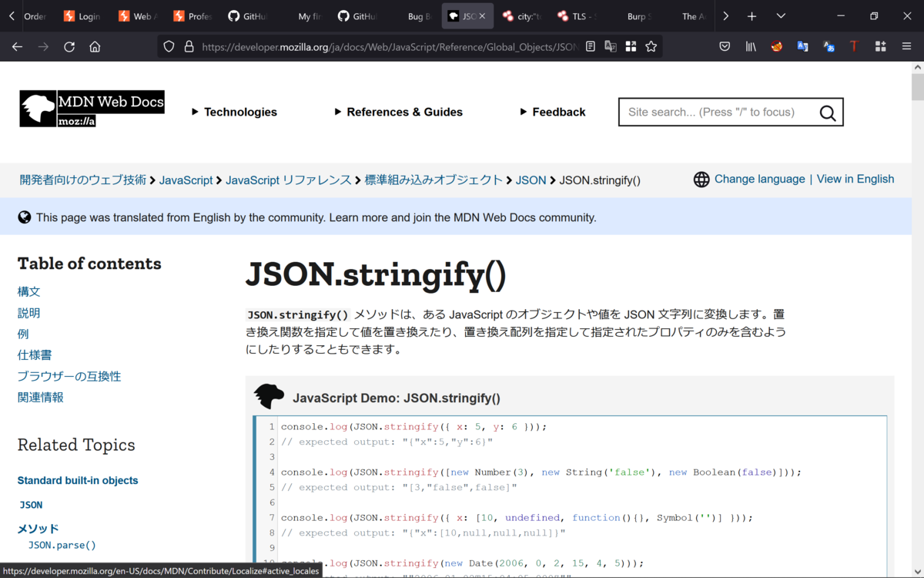Viewport: 924px width, 578px height.
Task: Bookmark this page with the star
Action: tap(651, 46)
